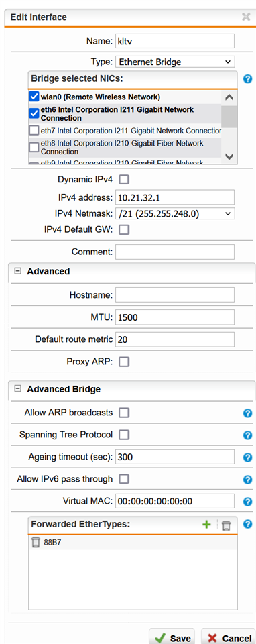Open help for Allow IPv6 pass through
Image resolution: width=256 pixels, height=644 pixels.
(x=247, y=479)
